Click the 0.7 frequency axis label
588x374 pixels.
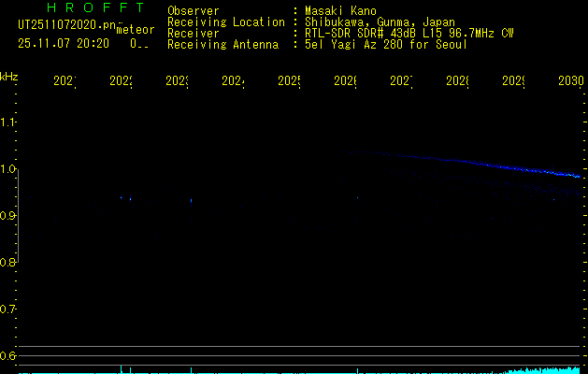point(7,309)
